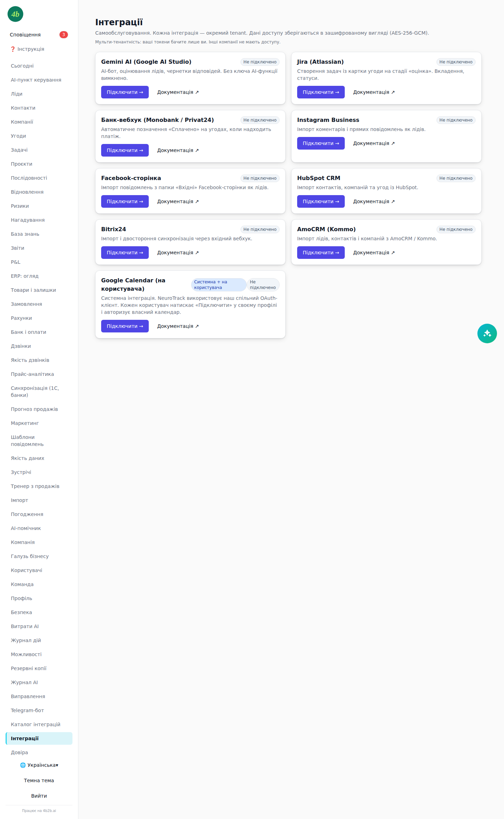Open AmoCRM Документація link

(374, 253)
